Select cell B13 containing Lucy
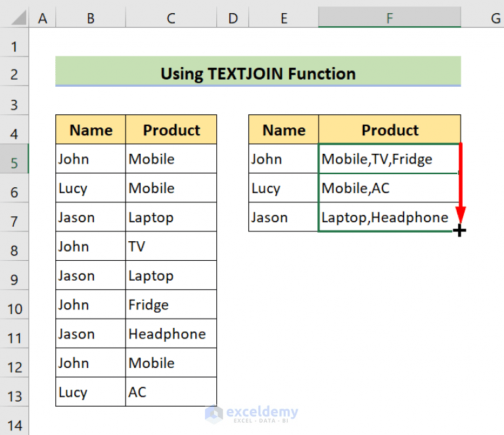The image size is (504, 435). 91,392
